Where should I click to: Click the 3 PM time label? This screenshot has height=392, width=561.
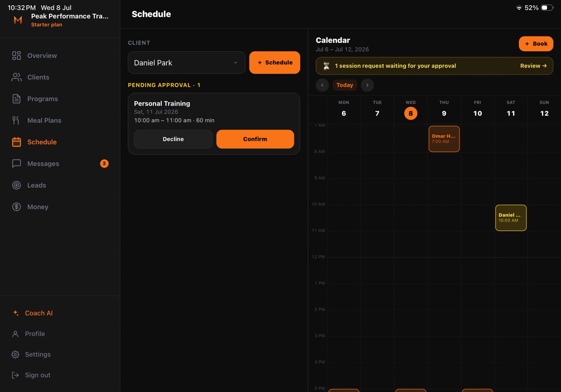[320, 336]
